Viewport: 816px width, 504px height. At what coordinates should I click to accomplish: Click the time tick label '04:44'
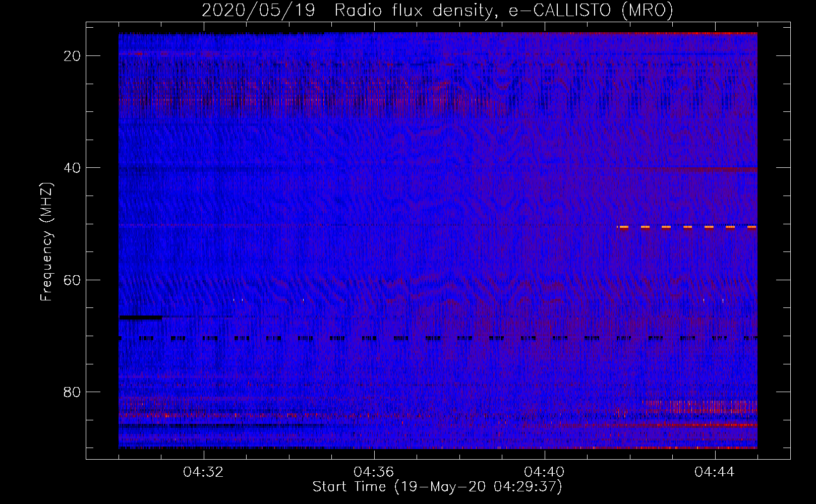[715, 472]
